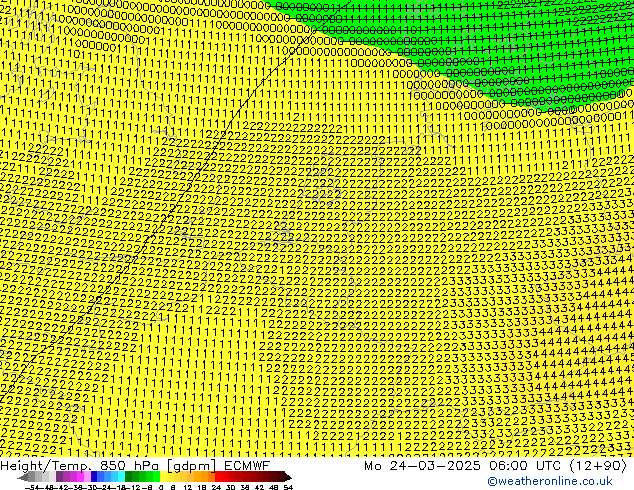The image size is (634, 490).
Task: Click the (12+90) forecast offset text
Action: [598, 466]
